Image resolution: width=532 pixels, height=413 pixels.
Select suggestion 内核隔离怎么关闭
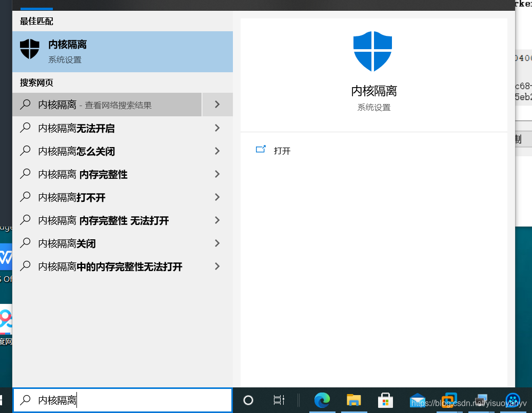(x=76, y=151)
